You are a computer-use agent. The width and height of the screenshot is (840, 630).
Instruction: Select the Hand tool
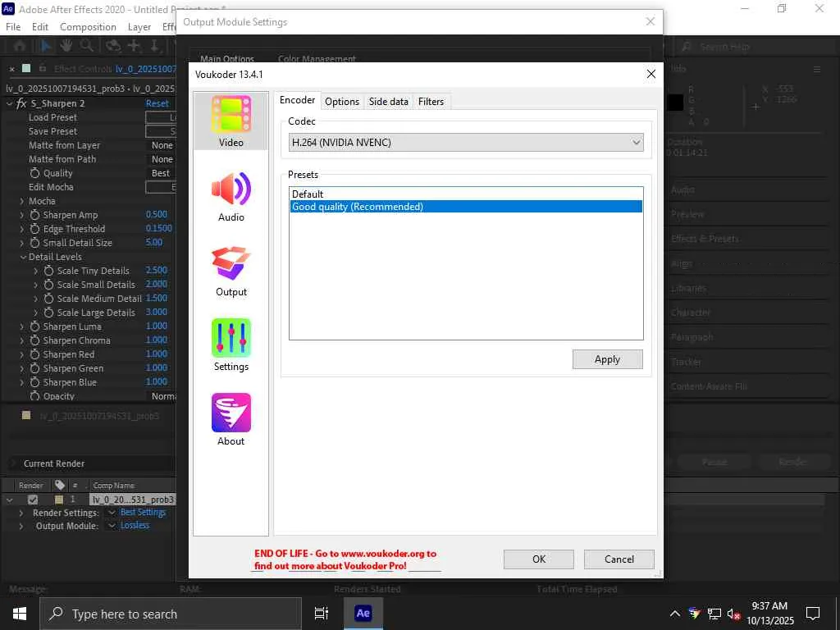(x=66, y=46)
